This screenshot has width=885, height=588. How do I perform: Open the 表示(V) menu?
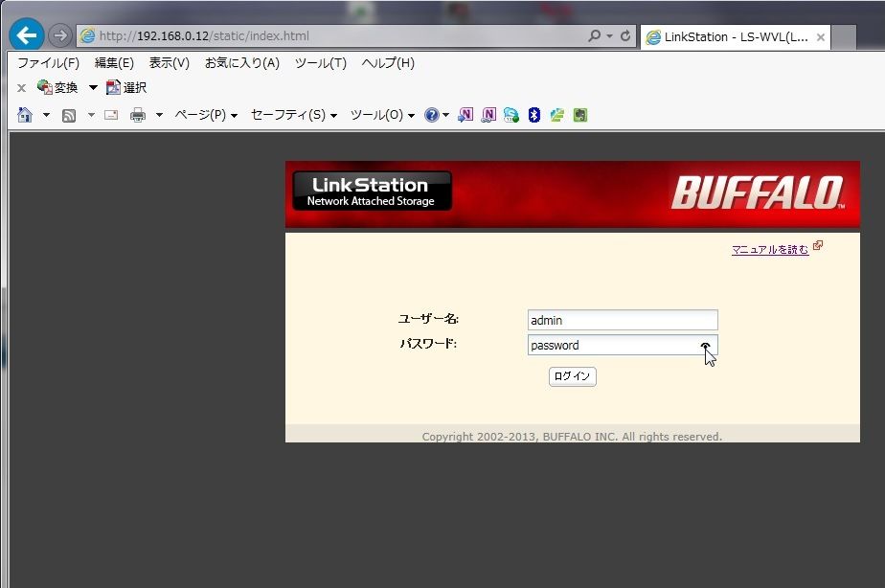(169, 62)
